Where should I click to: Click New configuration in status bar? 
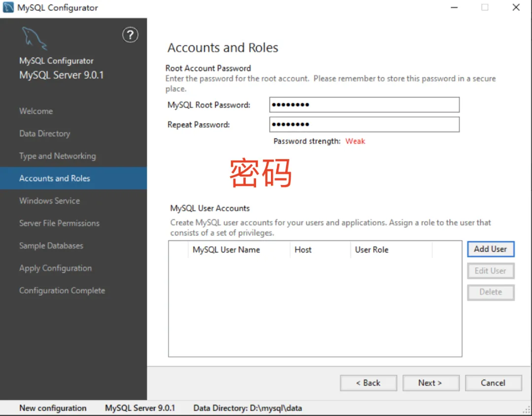[53, 408]
